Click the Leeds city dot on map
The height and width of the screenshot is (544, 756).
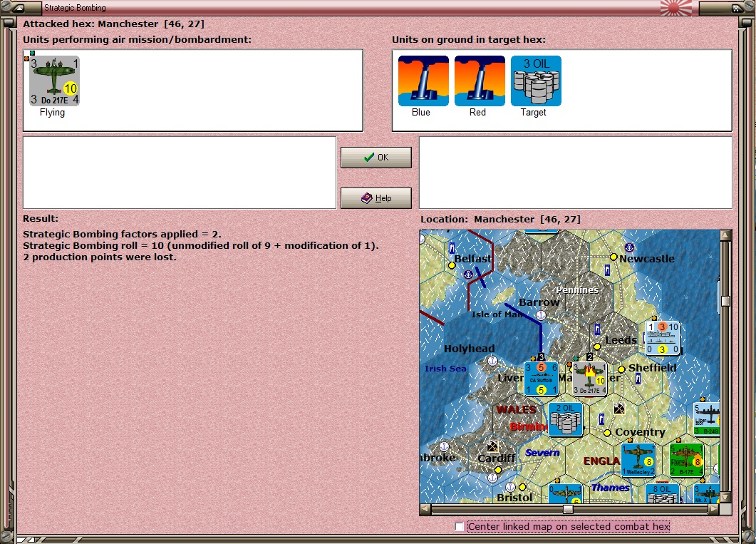coord(597,347)
